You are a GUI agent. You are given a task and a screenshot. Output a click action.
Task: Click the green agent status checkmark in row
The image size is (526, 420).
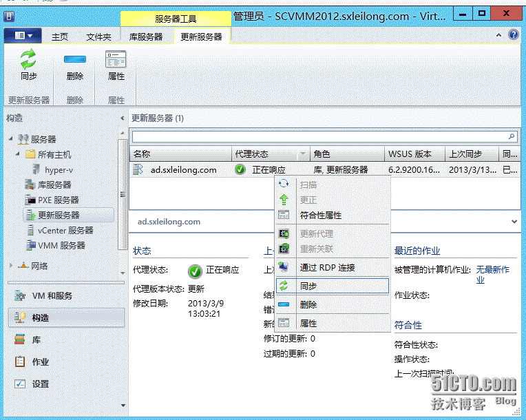240,169
